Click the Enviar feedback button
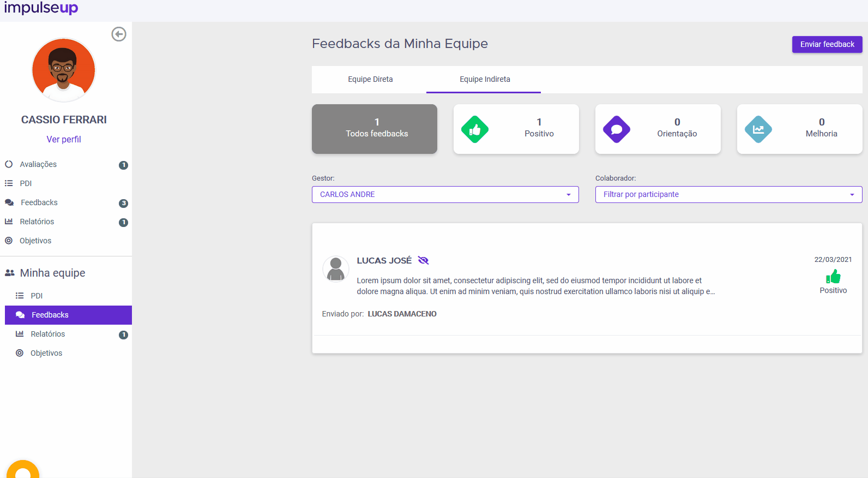The width and height of the screenshot is (868, 478). [827, 44]
